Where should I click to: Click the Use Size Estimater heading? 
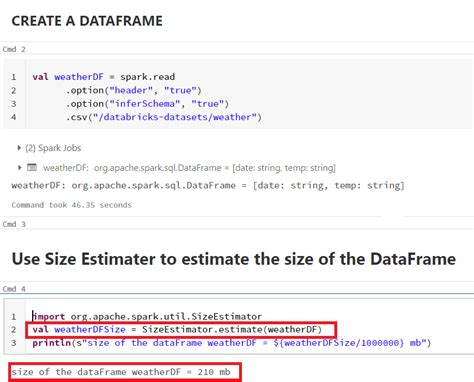(x=234, y=259)
